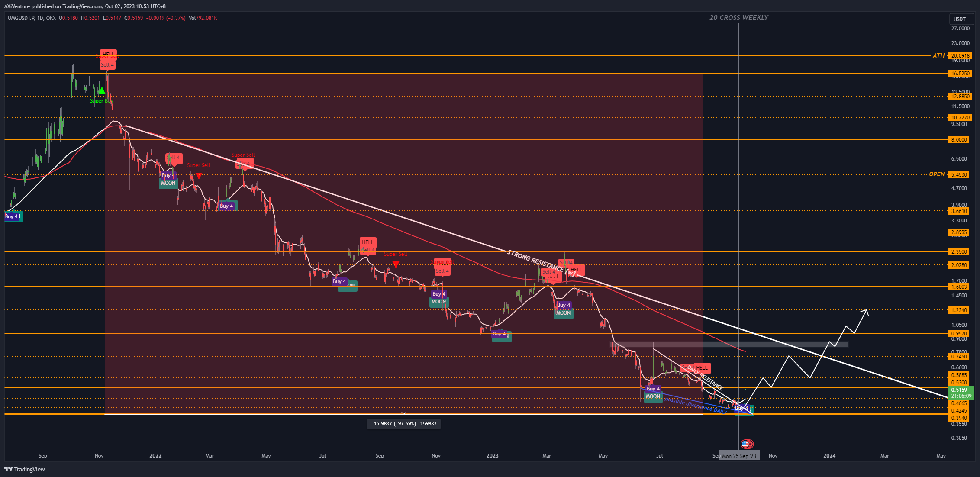This screenshot has height=477, width=980.
Task: Click the 20 CROSS WEEKLY annotation text
Action: [x=739, y=18]
